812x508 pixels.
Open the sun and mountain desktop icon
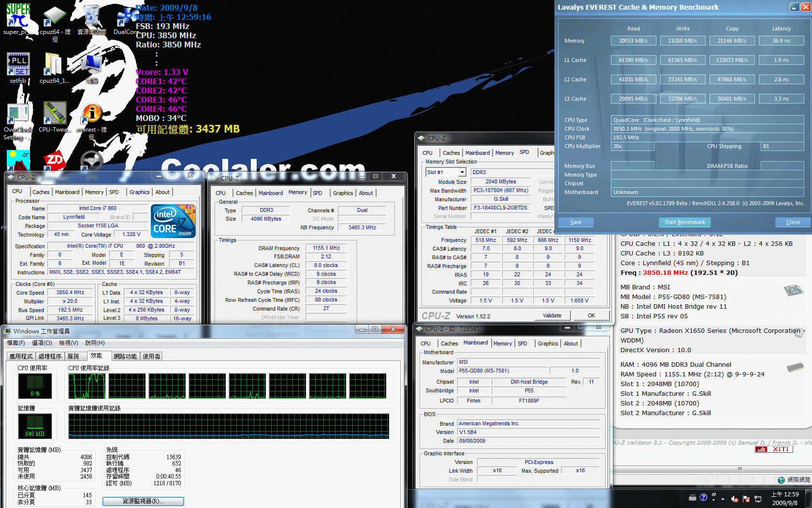click(x=18, y=160)
